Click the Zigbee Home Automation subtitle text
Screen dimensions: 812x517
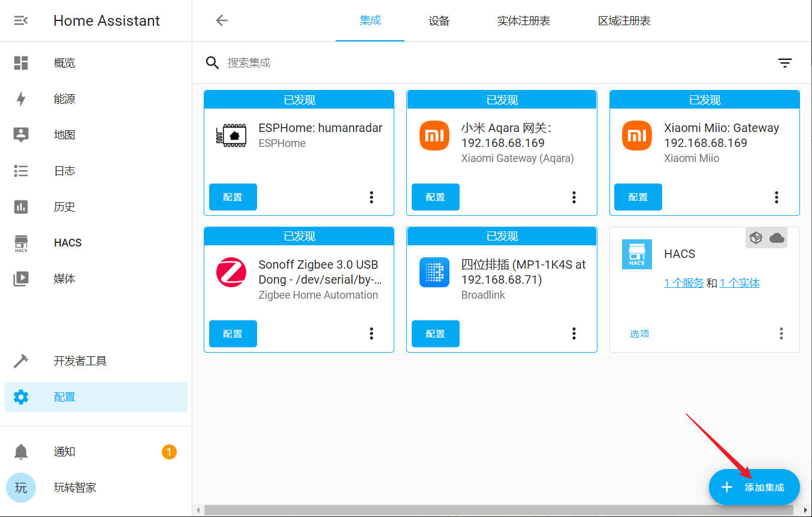pos(318,295)
